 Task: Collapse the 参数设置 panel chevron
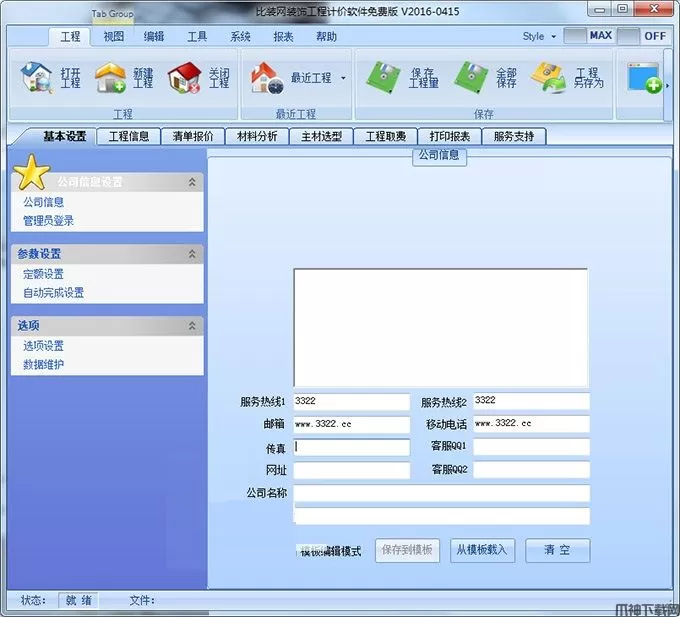point(192,254)
